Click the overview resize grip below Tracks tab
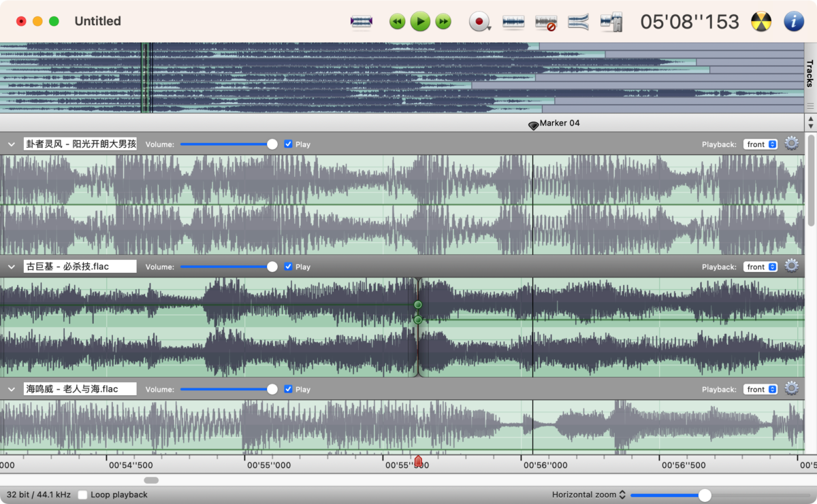Image resolution: width=817 pixels, height=504 pixels. (x=810, y=106)
